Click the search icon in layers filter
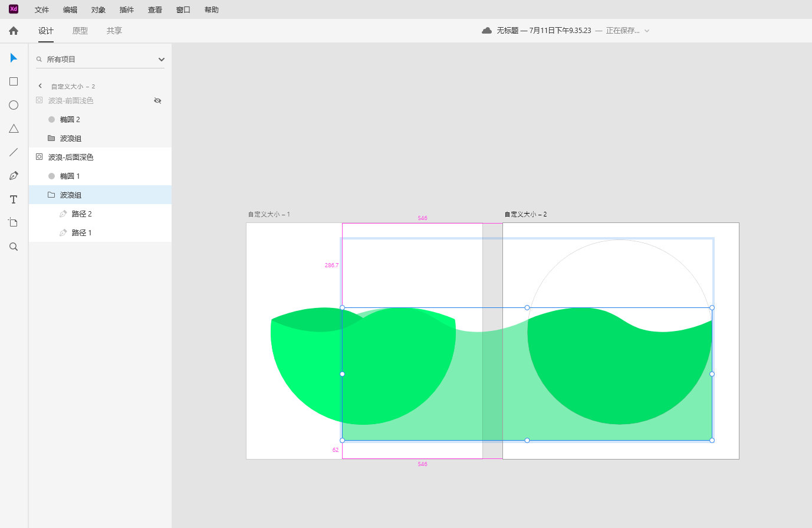The width and height of the screenshot is (812, 528). (40, 59)
